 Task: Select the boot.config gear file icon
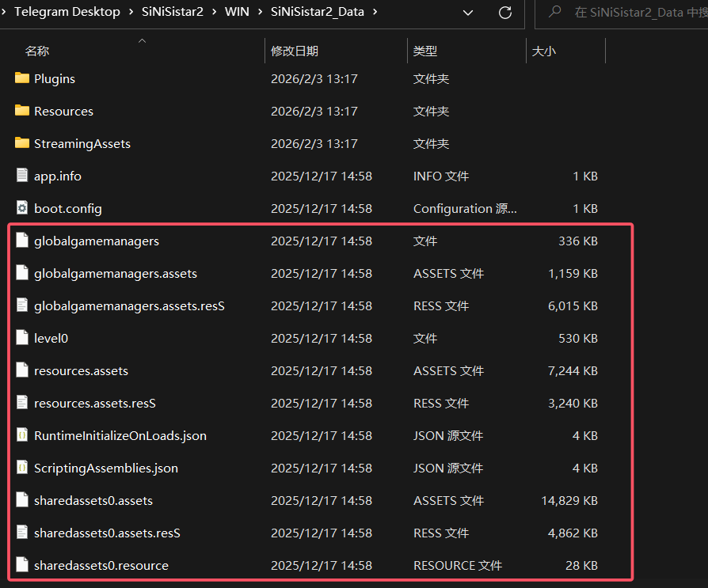tap(22, 208)
